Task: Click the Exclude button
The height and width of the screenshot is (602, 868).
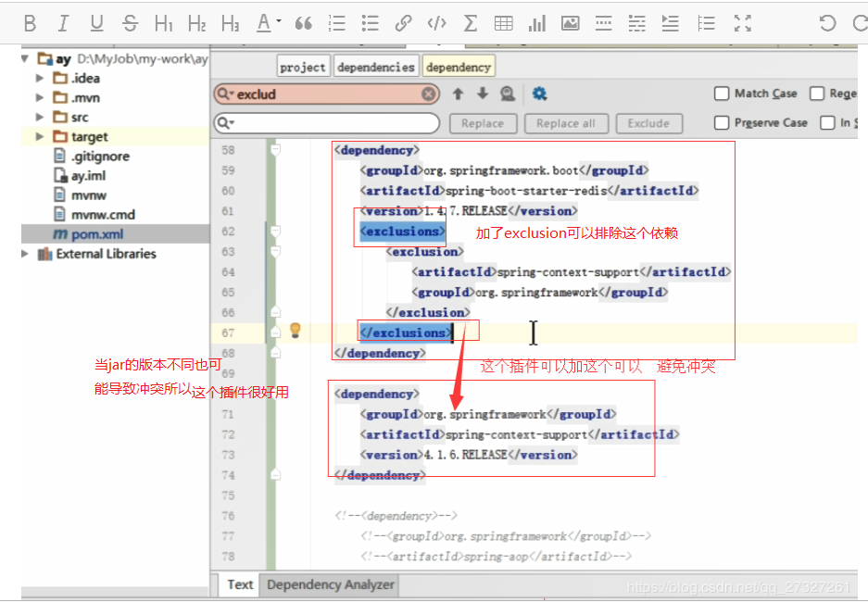Action: [648, 123]
